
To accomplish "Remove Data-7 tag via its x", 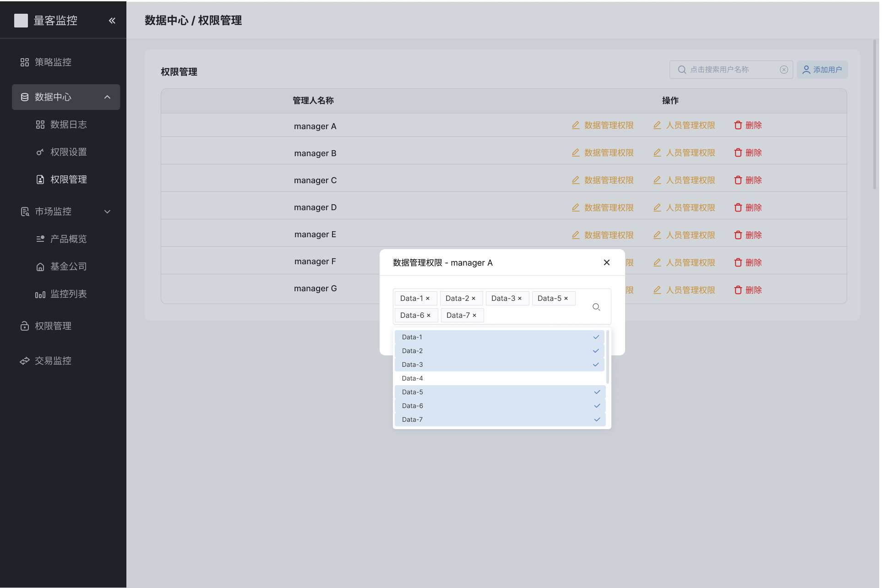I will pyautogui.click(x=474, y=316).
